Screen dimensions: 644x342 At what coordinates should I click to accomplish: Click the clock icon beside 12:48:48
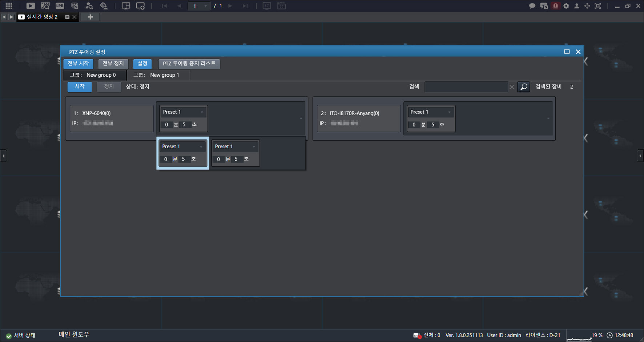pos(610,335)
